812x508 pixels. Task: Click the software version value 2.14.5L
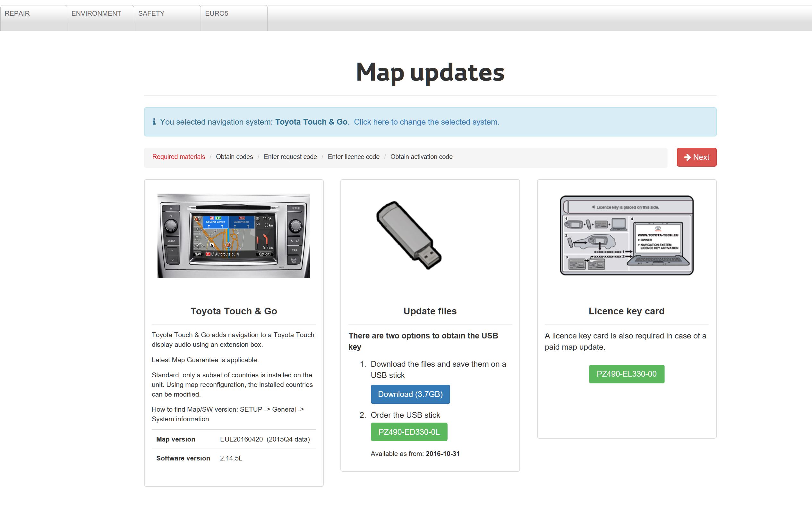tap(231, 458)
